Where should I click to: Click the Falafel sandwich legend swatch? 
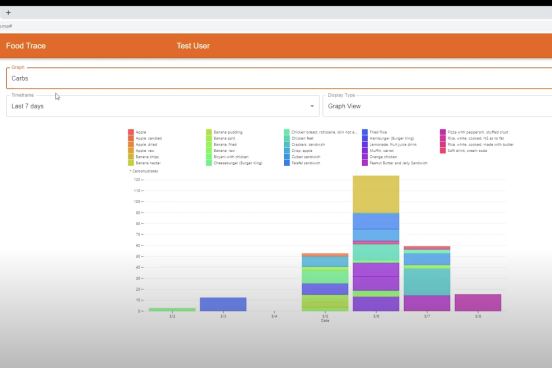coord(287,163)
